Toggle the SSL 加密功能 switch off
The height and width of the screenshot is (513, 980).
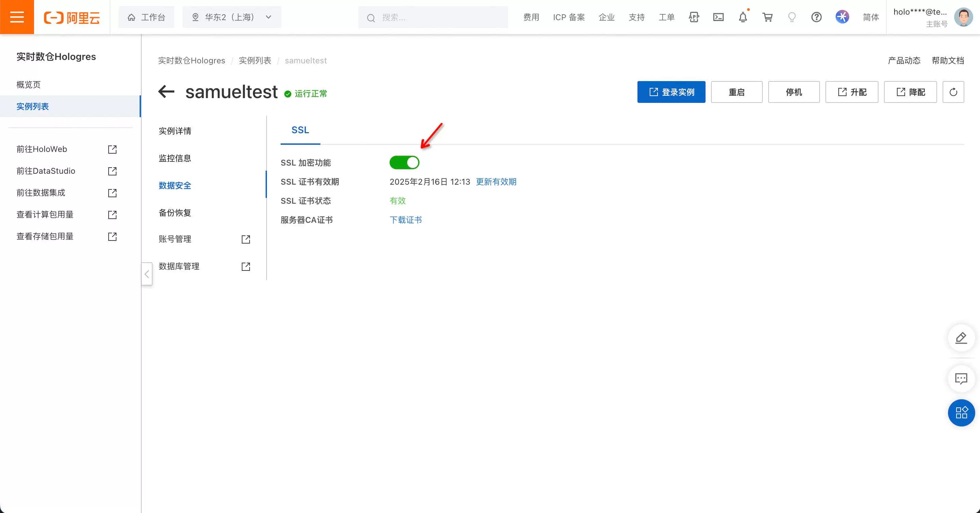(x=405, y=162)
